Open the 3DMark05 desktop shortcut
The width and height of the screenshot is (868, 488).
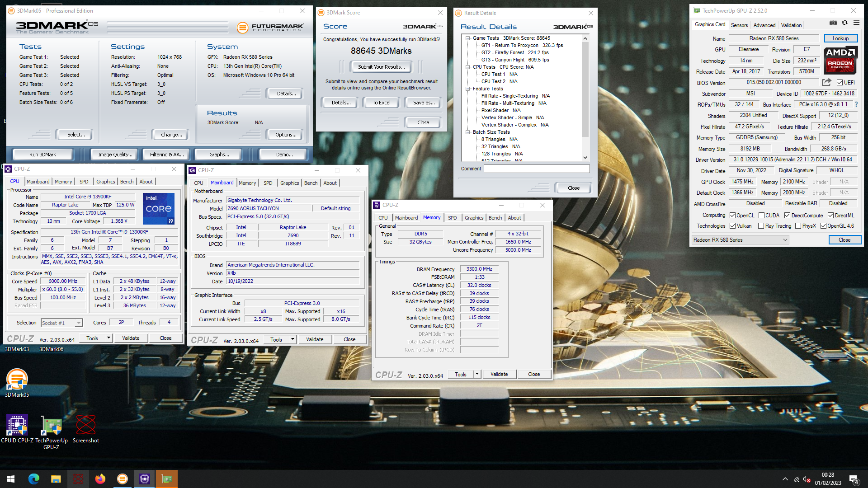(x=17, y=383)
